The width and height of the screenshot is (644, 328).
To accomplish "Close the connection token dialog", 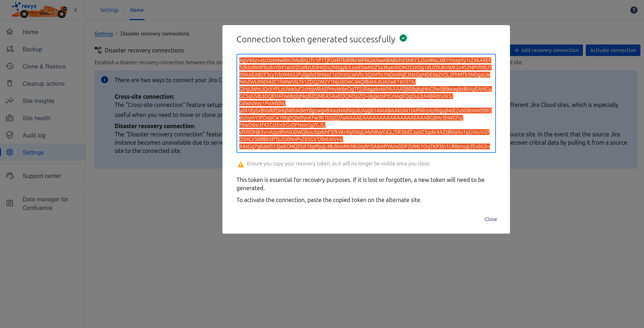I will (x=490, y=219).
